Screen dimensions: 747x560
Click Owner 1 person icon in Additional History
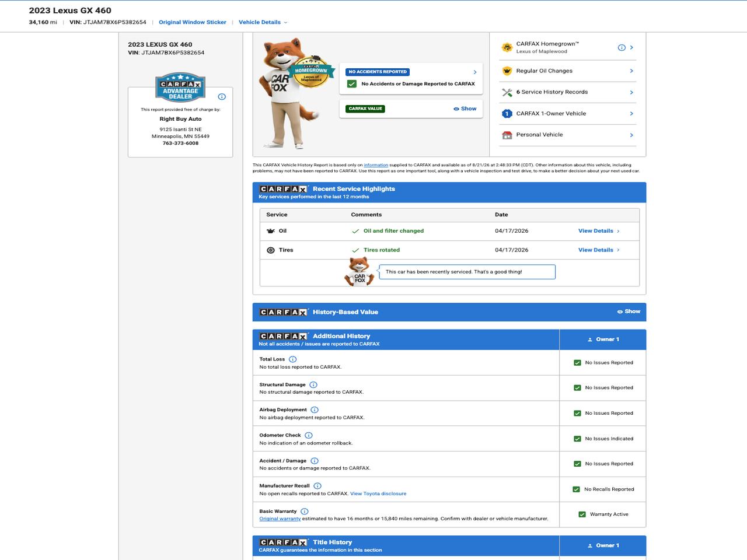(x=590, y=339)
